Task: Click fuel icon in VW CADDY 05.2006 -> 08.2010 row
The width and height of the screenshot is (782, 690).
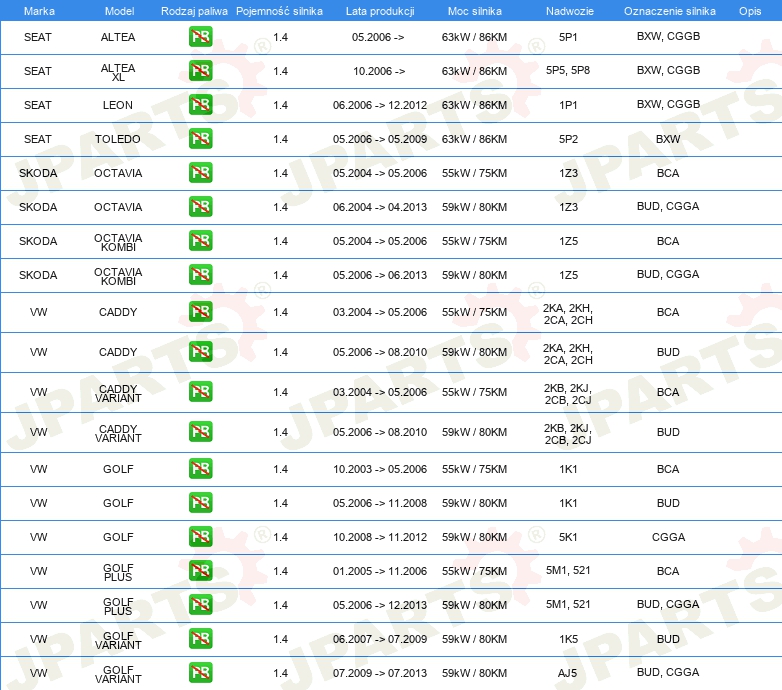Action: coord(200,351)
